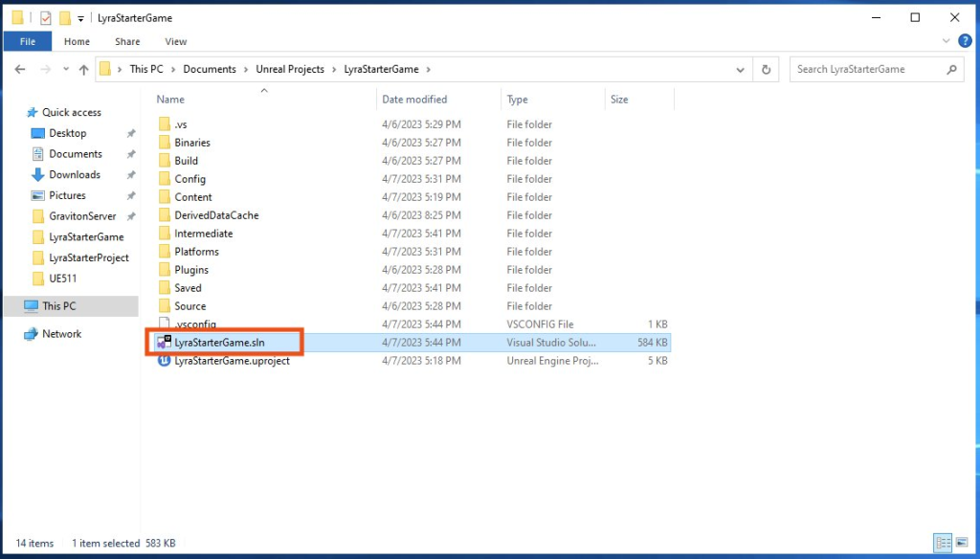Click 'VSCONFIG File' type cell
This screenshot has width=980, height=559.
point(540,324)
